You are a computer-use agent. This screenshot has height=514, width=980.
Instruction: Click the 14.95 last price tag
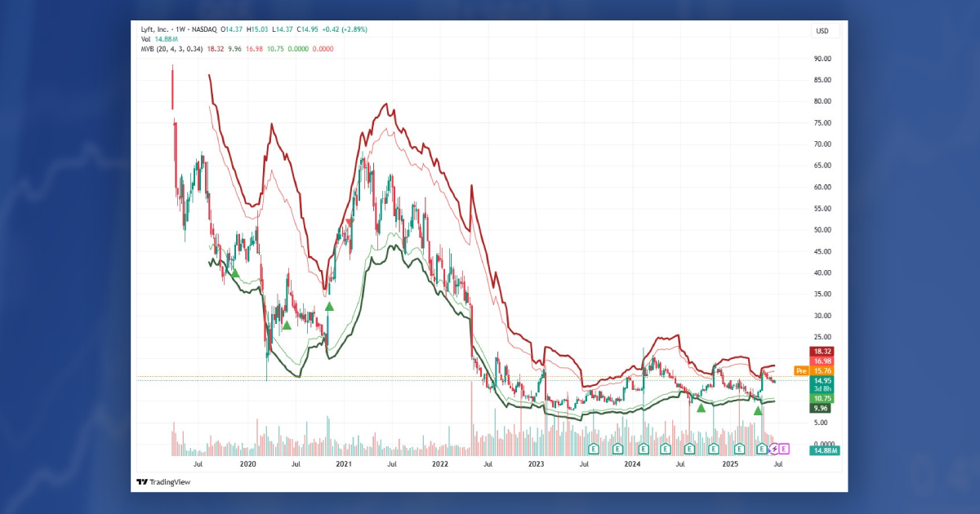pos(822,380)
